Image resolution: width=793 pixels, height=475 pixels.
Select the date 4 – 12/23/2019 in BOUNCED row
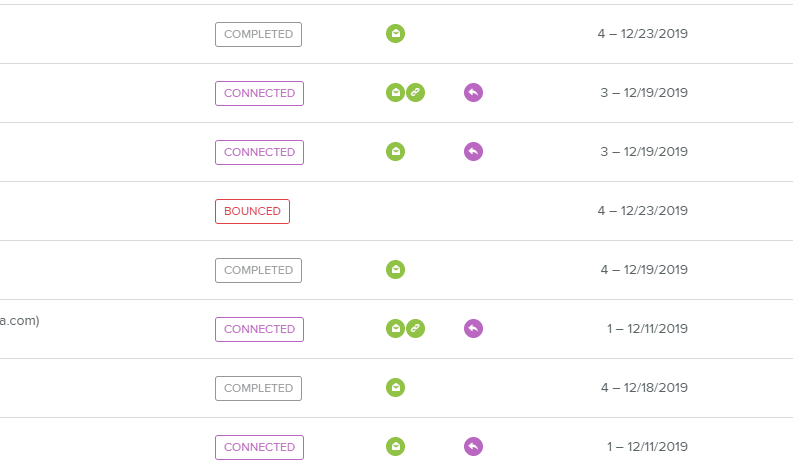[642, 211]
